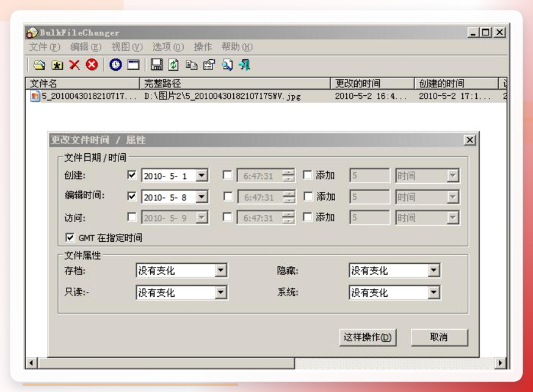The width and height of the screenshot is (533, 392).
Task: Click the 这样操作(D) button
Action: [368, 337]
